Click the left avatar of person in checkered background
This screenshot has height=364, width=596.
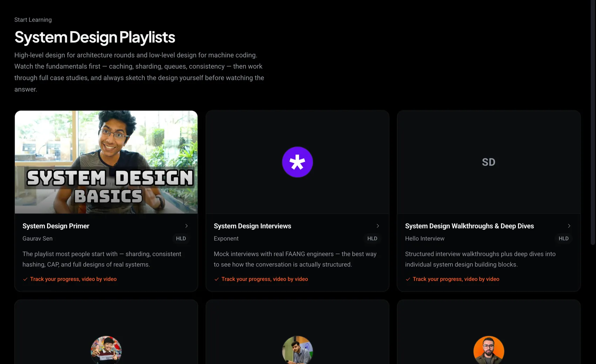click(x=106, y=350)
